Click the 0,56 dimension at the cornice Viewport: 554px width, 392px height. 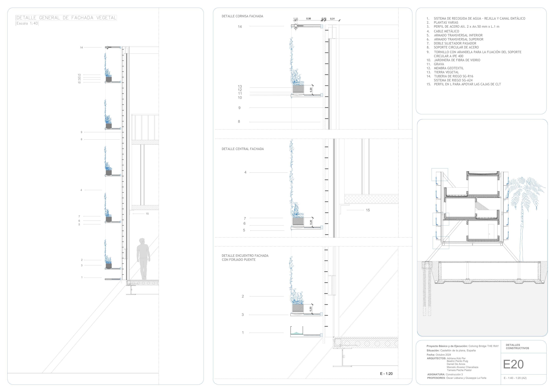[x=308, y=19]
